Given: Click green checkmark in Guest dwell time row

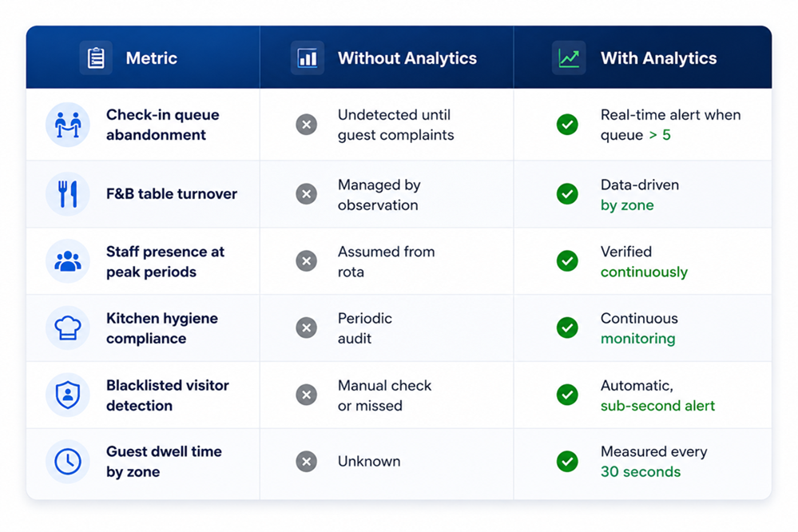Looking at the screenshot, I should tap(567, 462).
